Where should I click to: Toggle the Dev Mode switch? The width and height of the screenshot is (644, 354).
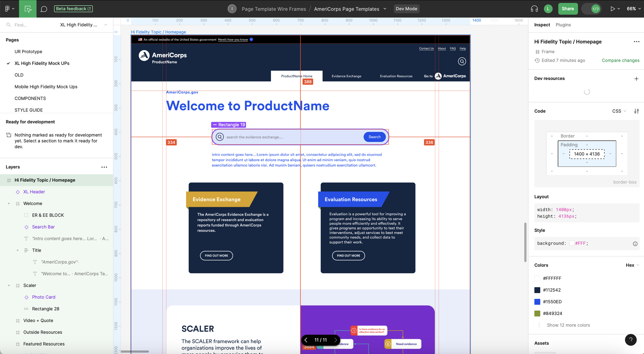pyautogui.click(x=592, y=9)
